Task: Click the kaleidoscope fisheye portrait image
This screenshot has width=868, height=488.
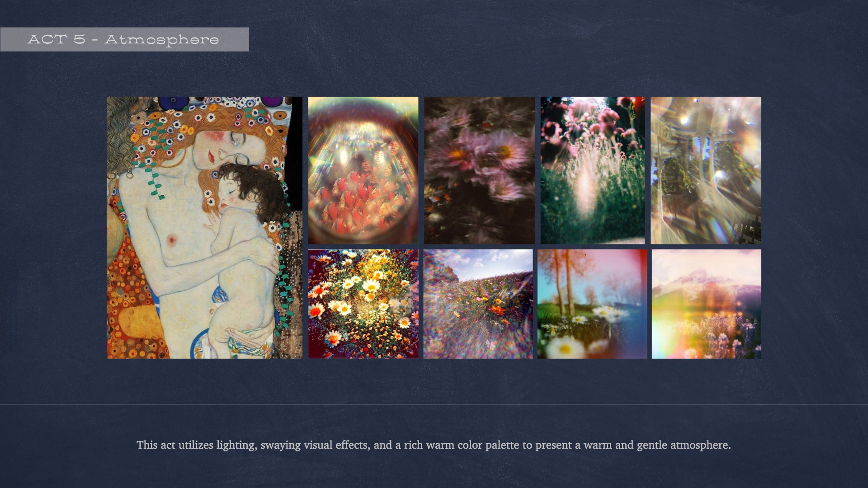Action: [x=363, y=170]
